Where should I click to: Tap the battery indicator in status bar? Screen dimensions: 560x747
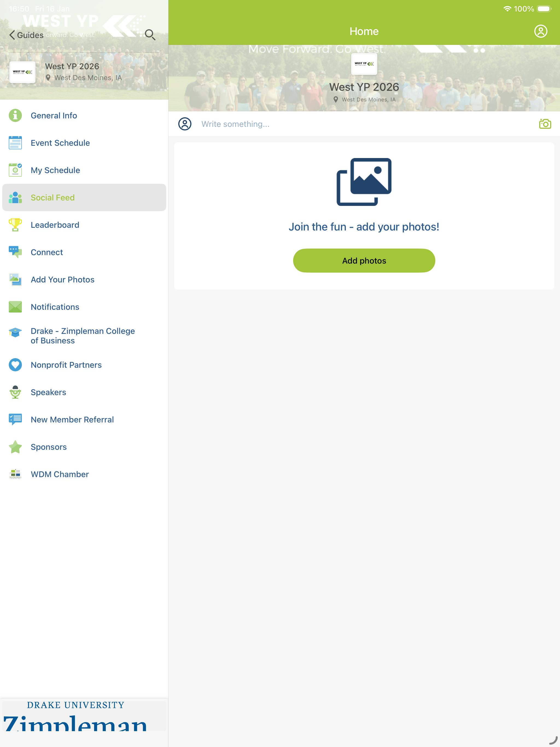click(544, 9)
